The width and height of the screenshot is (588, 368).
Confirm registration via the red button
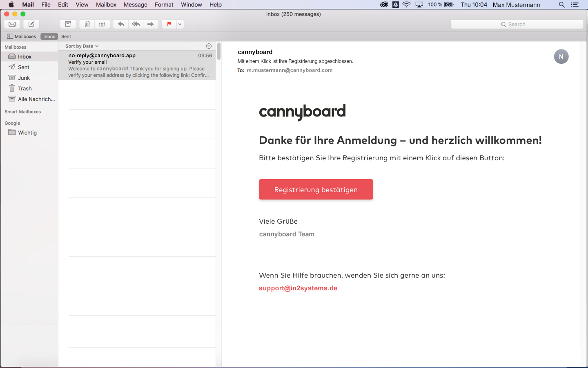click(x=316, y=189)
